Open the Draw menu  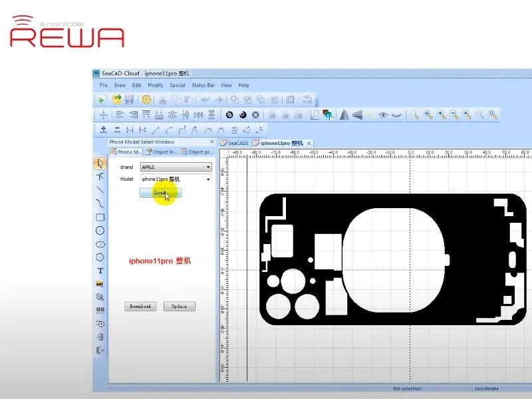120,85
